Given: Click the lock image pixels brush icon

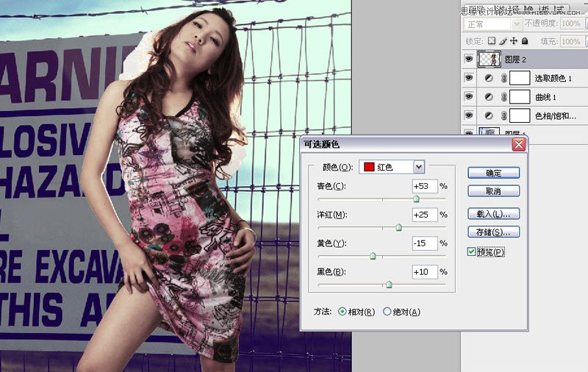Looking at the screenshot, I should (503, 41).
